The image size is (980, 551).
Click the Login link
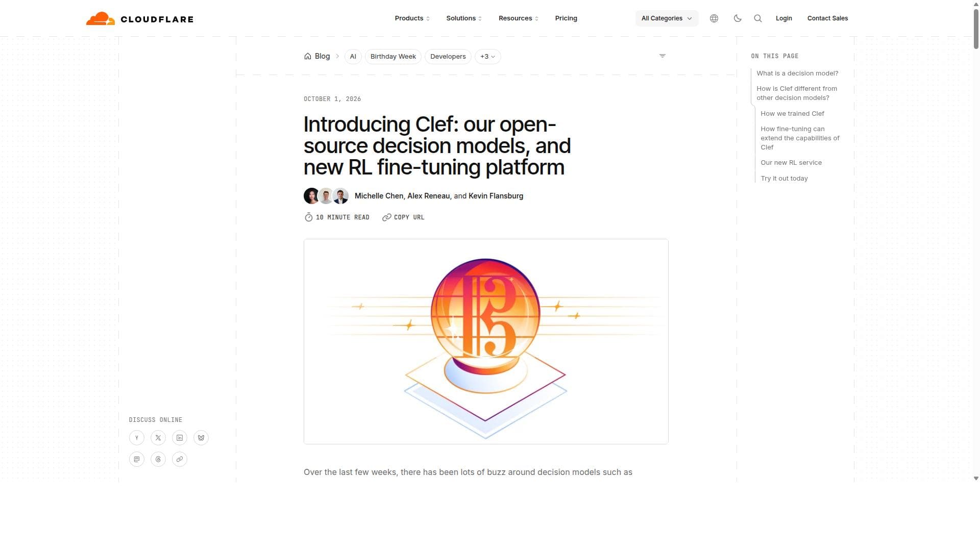click(784, 18)
